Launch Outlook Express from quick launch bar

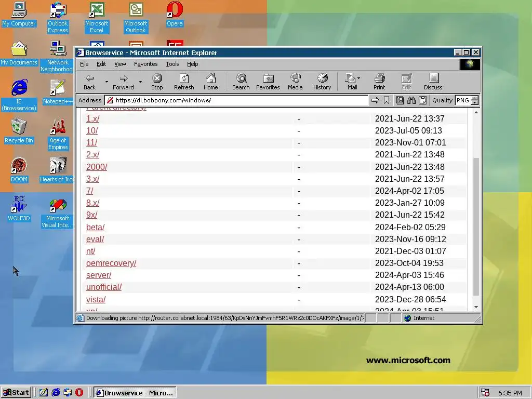pos(68,392)
